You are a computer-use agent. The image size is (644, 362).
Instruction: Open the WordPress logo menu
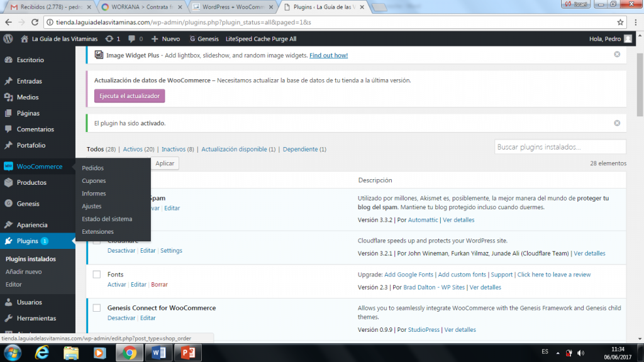[x=8, y=38]
